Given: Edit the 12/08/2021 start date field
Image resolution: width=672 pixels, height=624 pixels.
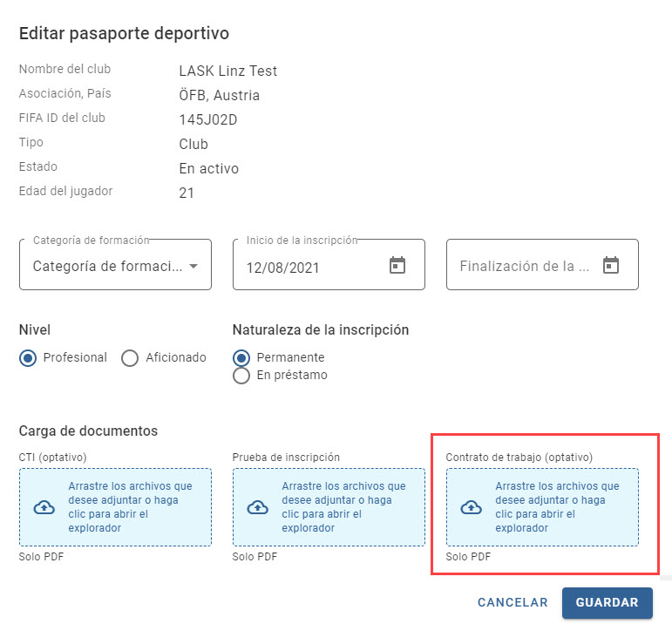Looking at the screenshot, I should 329,264.
